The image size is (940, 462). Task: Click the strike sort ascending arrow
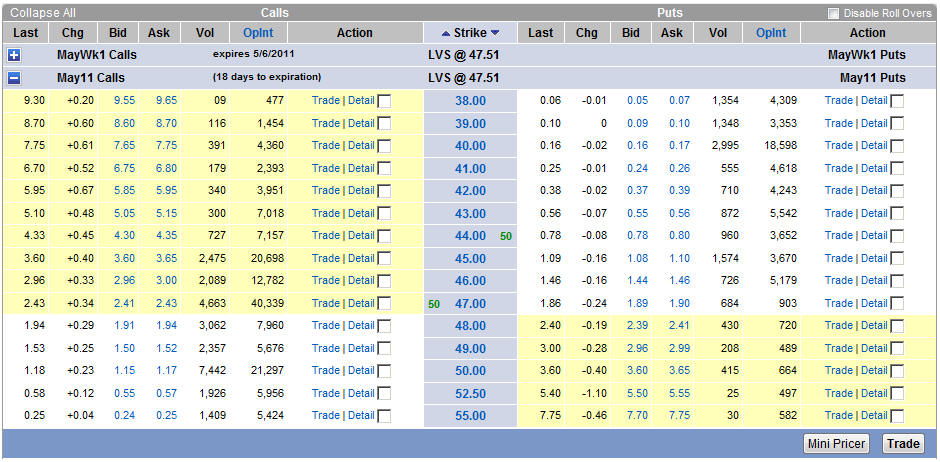click(x=446, y=33)
